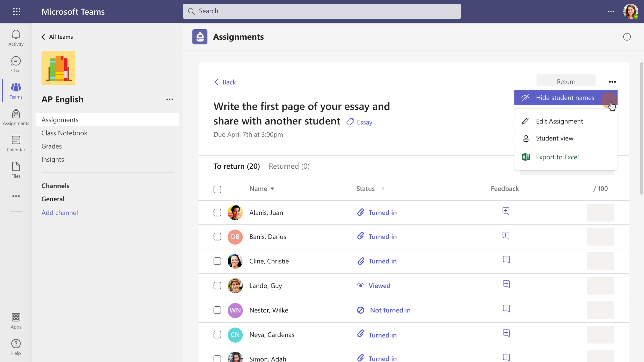The height and width of the screenshot is (362, 644).
Task: Add feedback for Alanis, Juan
Action: (506, 211)
